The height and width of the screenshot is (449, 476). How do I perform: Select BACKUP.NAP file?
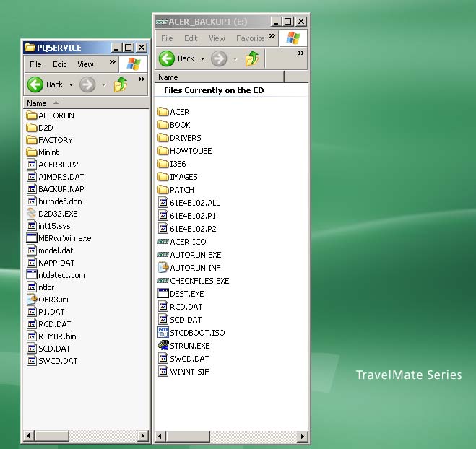point(56,189)
